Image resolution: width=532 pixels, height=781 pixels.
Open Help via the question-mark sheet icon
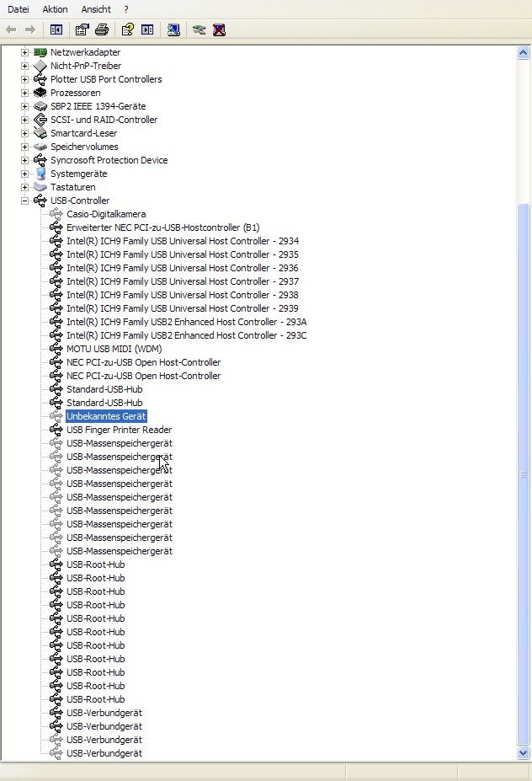[128, 29]
